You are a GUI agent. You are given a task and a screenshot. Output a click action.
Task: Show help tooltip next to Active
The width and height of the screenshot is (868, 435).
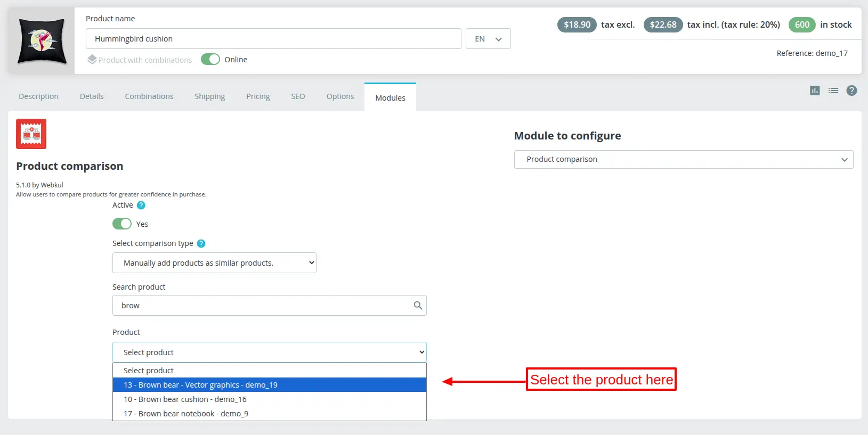point(141,205)
